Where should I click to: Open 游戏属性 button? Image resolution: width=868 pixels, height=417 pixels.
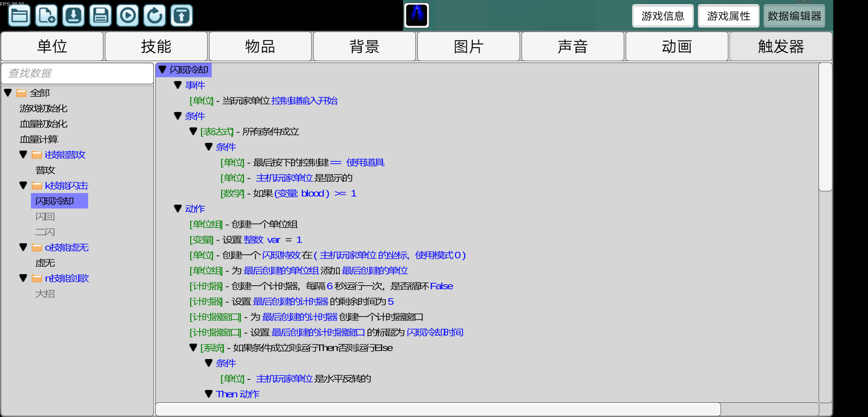pyautogui.click(x=728, y=16)
